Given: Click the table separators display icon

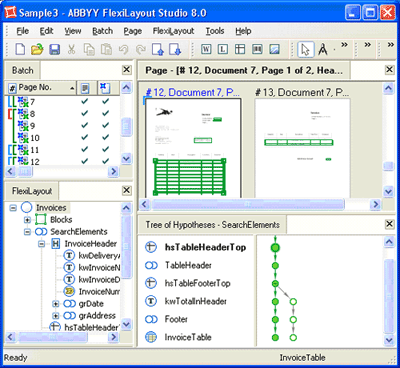Looking at the screenshot, I should coord(240,49).
